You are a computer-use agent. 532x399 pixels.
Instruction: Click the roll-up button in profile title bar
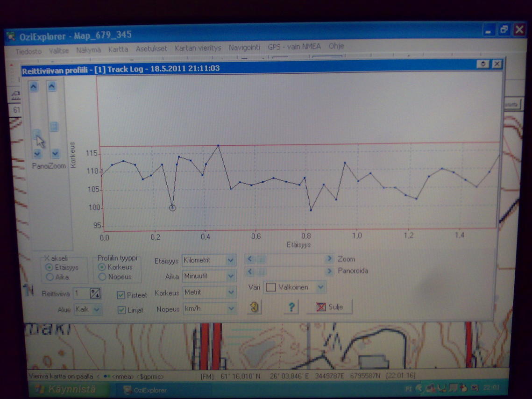click(483, 64)
